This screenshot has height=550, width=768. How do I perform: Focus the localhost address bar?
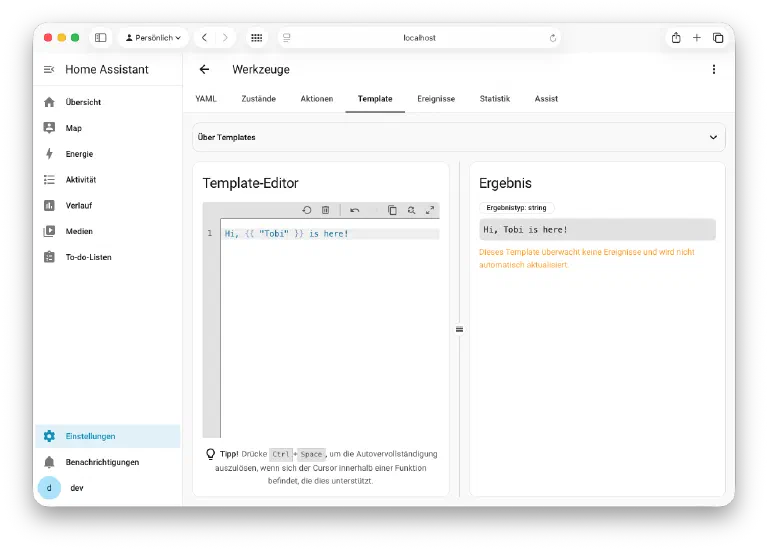pos(419,38)
